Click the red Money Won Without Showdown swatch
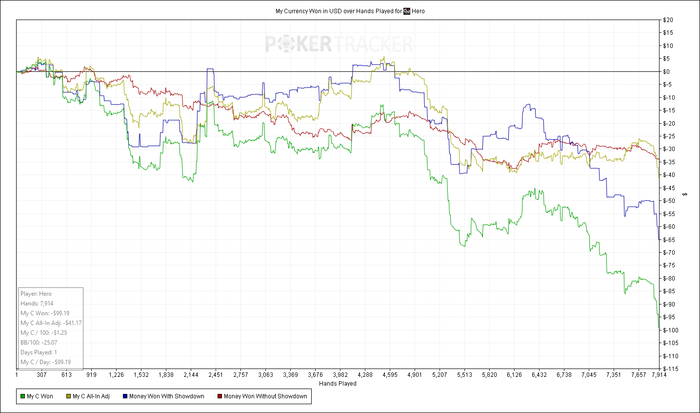Image resolution: width=700 pixels, height=413 pixels. (x=220, y=396)
